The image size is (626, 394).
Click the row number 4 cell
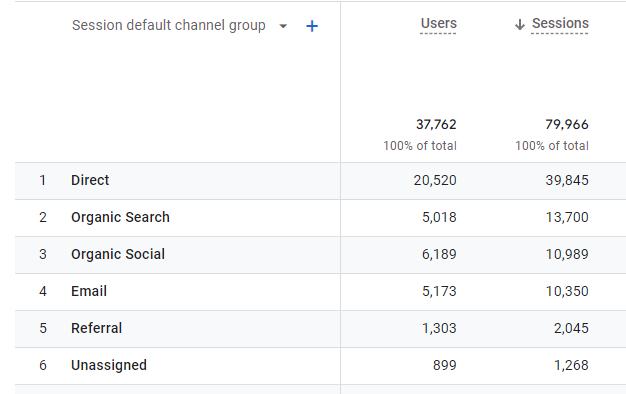pyautogui.click(x=43, y=291)
